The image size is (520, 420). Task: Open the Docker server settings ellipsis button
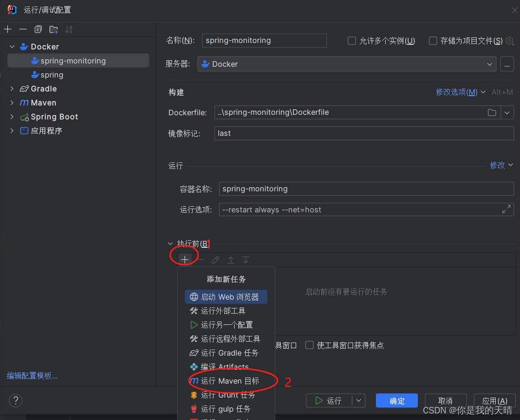507,64
